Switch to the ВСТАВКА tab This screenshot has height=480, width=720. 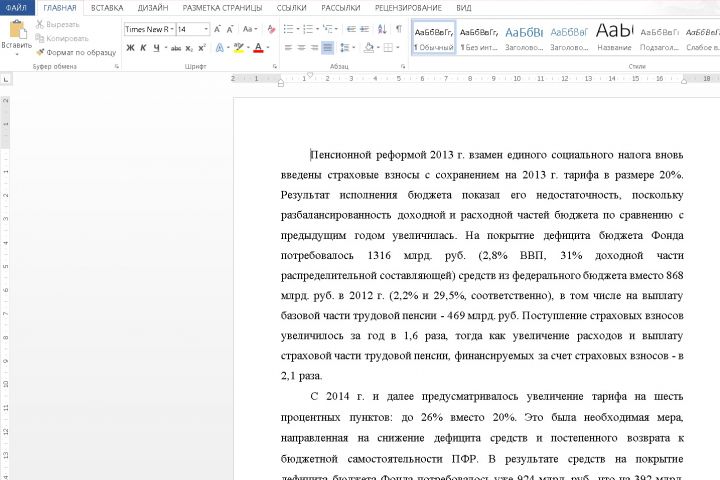(x=107, y=8)
